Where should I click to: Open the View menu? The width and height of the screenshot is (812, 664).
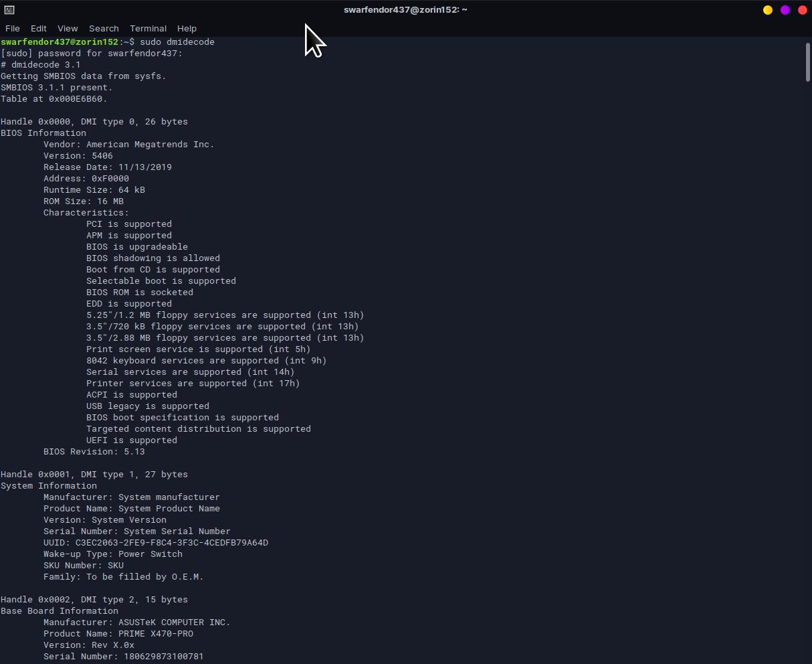68,29
